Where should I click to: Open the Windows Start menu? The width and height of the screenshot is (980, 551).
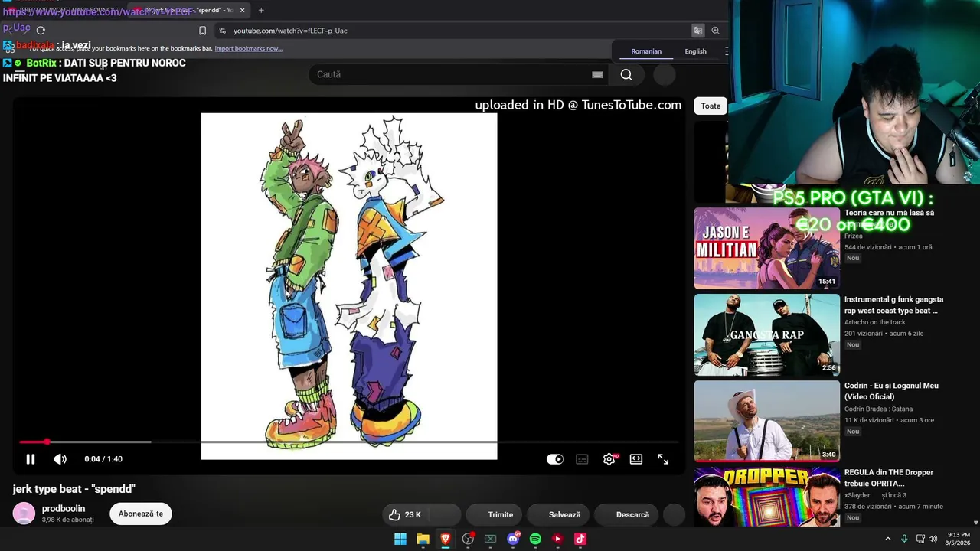point(400,539)
